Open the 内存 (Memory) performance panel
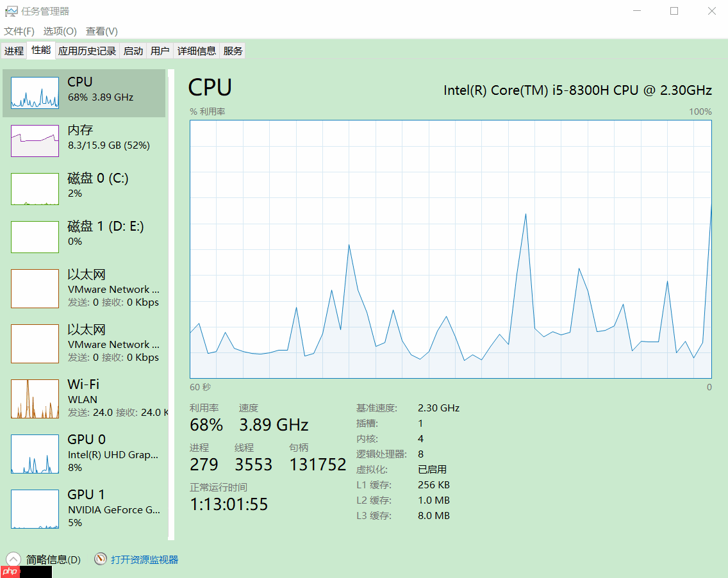The image size is (728, 578). [x=83, y=137]
